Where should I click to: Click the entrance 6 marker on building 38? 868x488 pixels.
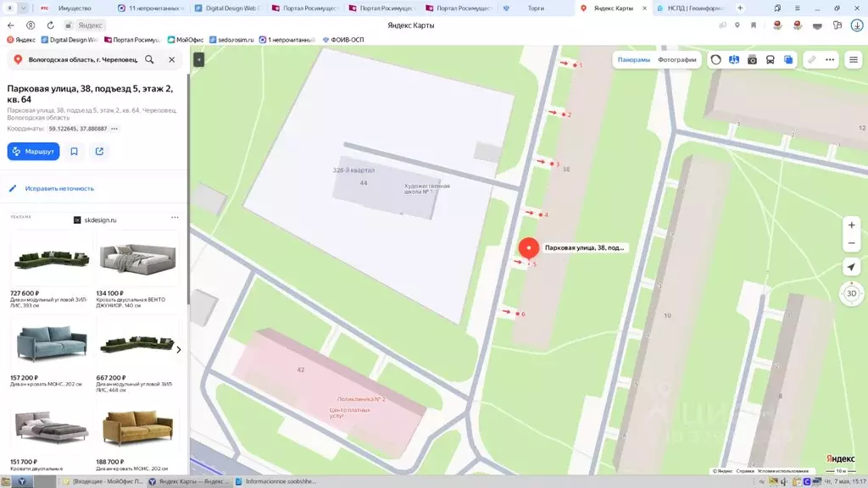tap(518, 313)
